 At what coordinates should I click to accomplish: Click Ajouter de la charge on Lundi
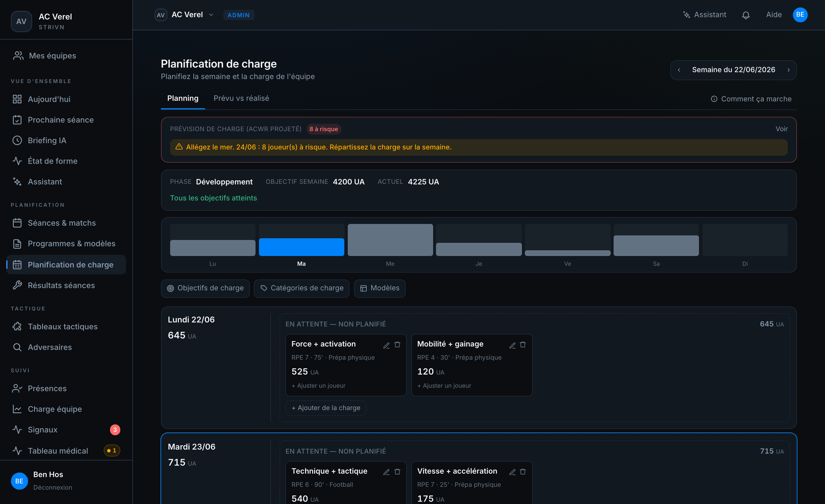(326, 408)
